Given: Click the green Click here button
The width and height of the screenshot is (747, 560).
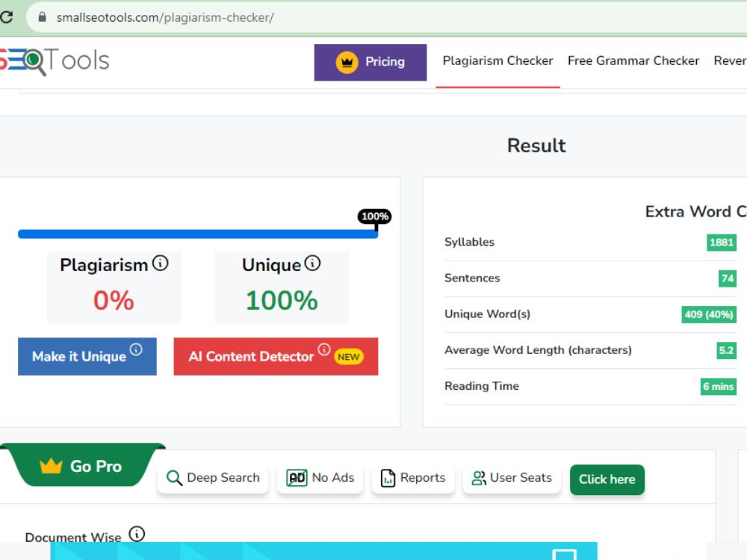Looking at the screenshot, I should coord(607,479).
